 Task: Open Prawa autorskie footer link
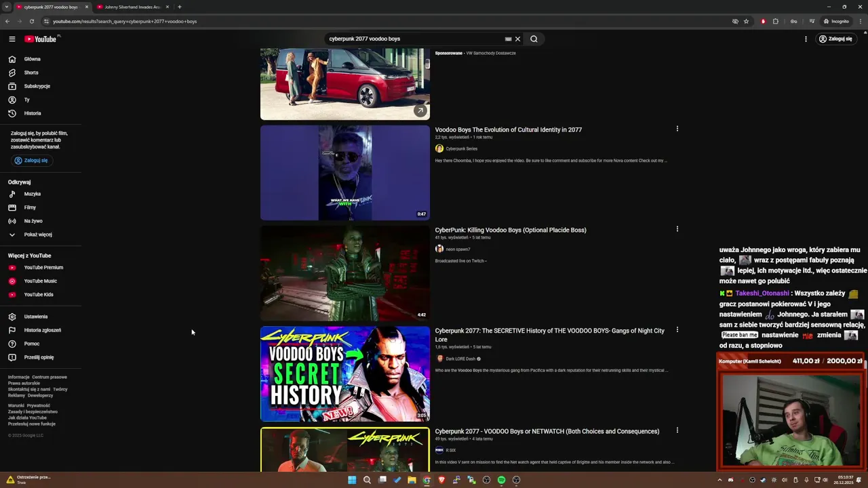click(x=24, y=383)
